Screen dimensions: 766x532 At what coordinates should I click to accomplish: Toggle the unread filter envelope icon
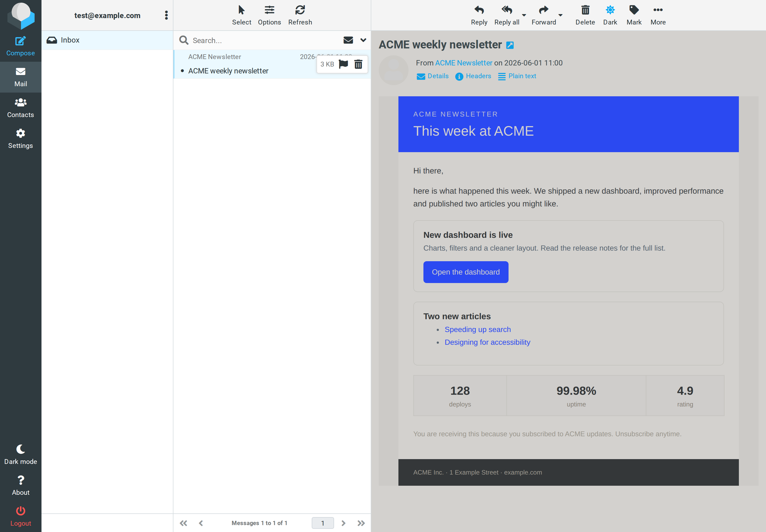tap(348, 40)
